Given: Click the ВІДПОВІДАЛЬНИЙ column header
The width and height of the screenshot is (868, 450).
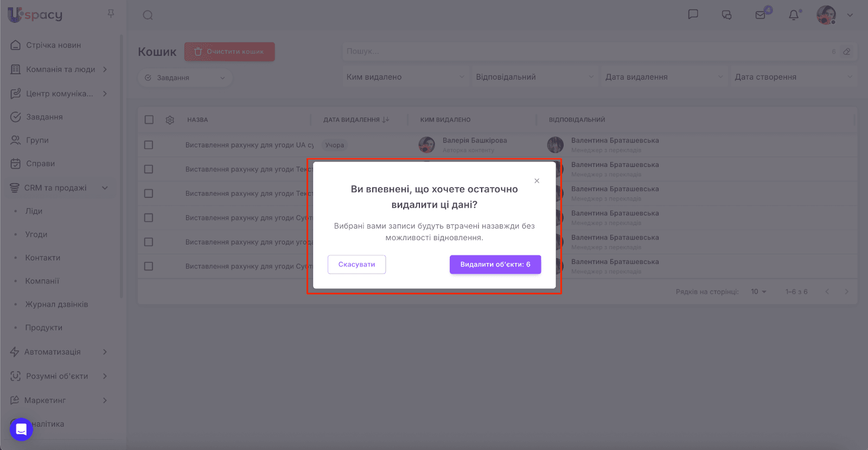Looking at the screenshot, I should [577, 120].
